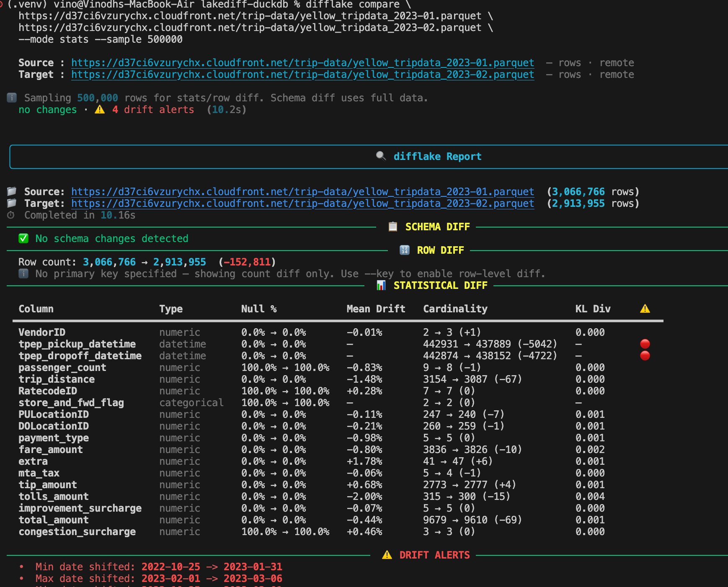The width and height of the screenshot is (728, 587).
Task: Click the warning icon before 4 drift alerts
Action: pyautogui.click(x=100, y=109)
